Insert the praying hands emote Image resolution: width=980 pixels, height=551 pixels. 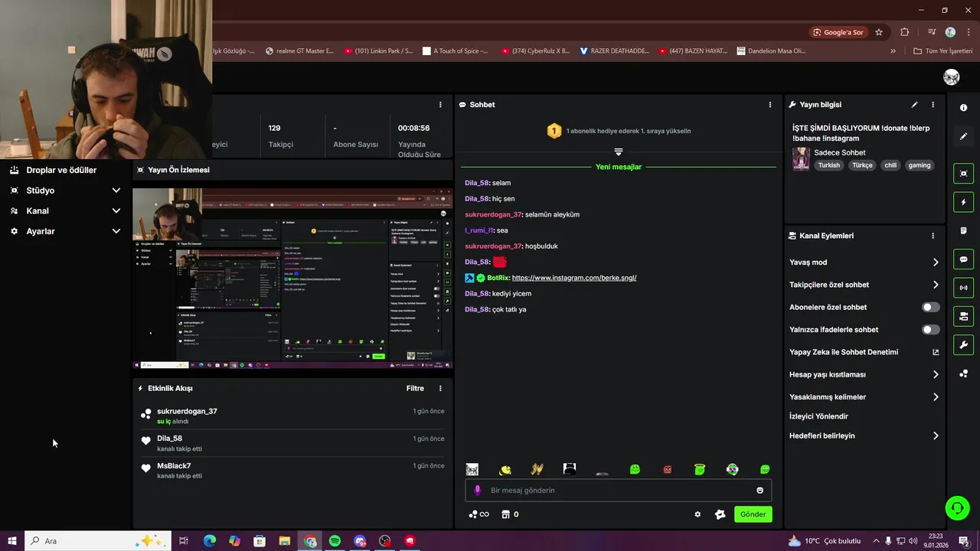point(537,469)
